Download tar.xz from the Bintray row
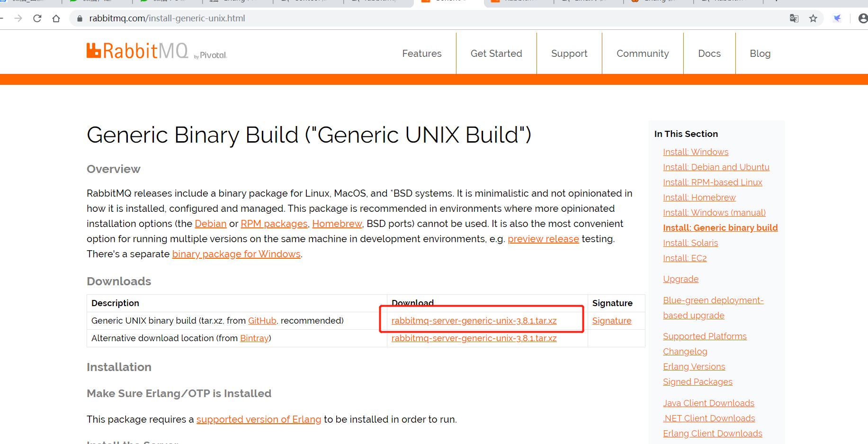868x444 pixels. pos(474,338)
